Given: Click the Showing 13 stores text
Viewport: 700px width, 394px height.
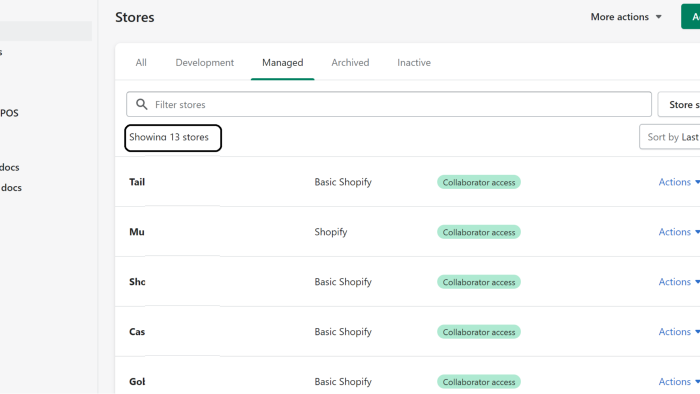Looking at the screenshot, I should 169,137.
